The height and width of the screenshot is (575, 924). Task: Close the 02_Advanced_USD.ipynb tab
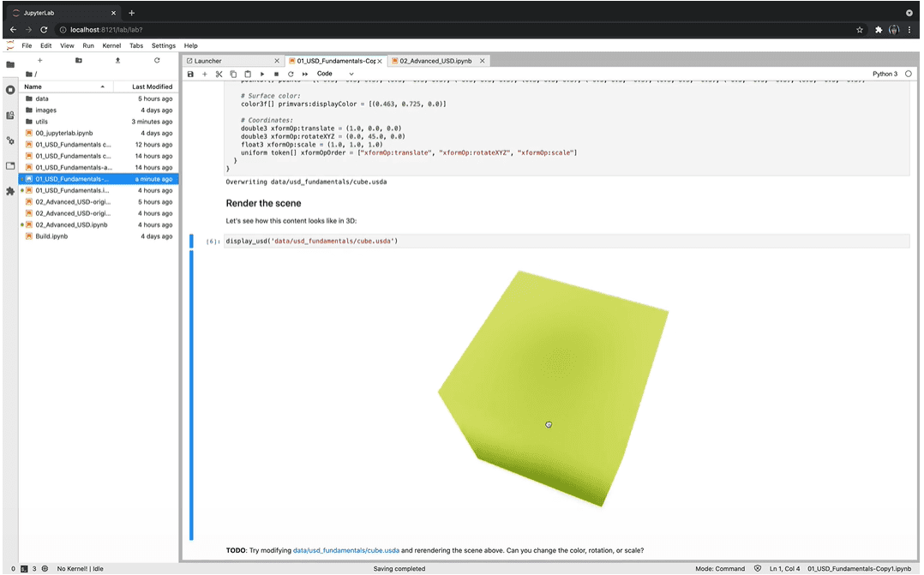click(482, 62)
